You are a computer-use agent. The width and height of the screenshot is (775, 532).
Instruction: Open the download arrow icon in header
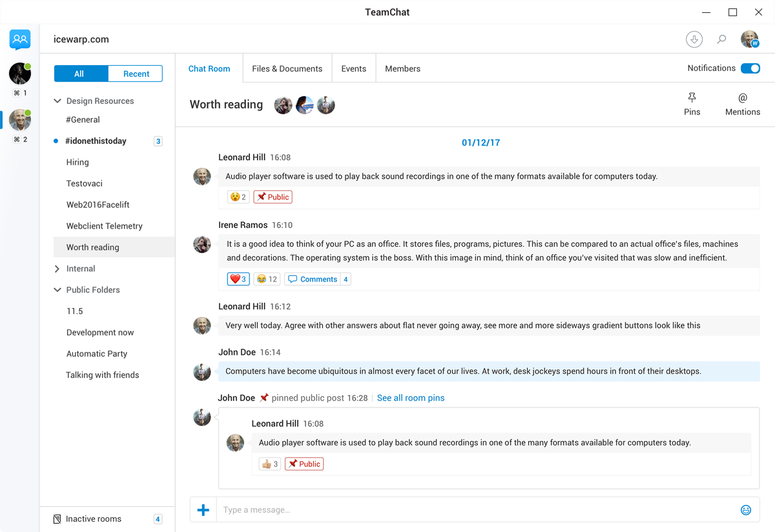click(694, 39)
